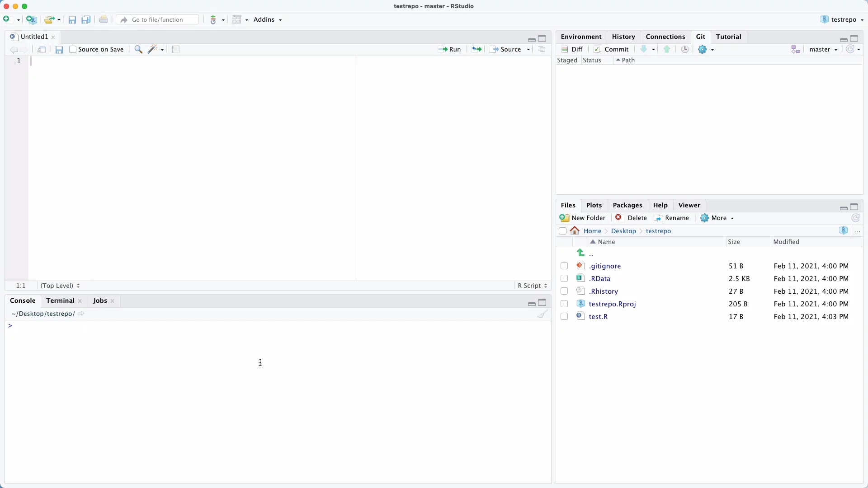Screen dimensions: 868x488
Task: Click the Commit button
Action: (x=611, y=49)
